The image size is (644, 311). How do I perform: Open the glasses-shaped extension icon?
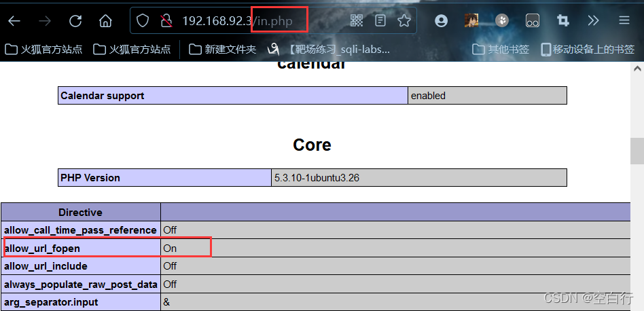pyautogui.click(x=533, y=21)
